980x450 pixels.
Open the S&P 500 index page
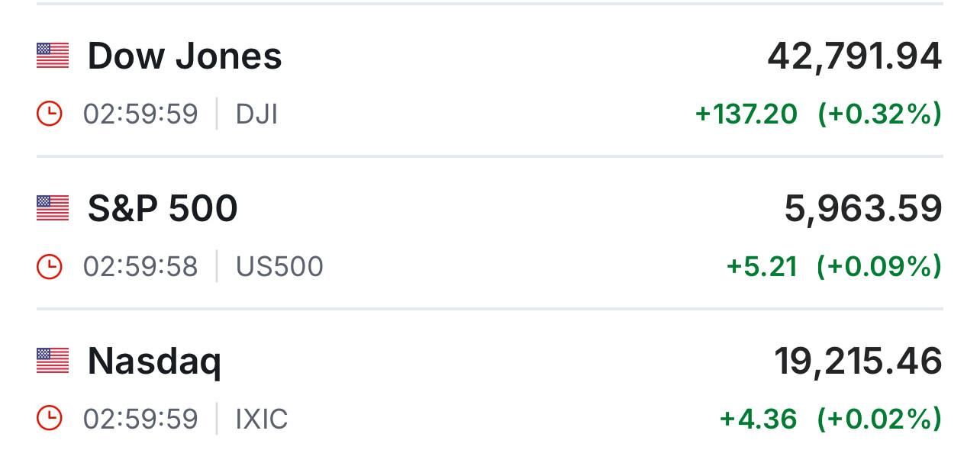point(163,209)
